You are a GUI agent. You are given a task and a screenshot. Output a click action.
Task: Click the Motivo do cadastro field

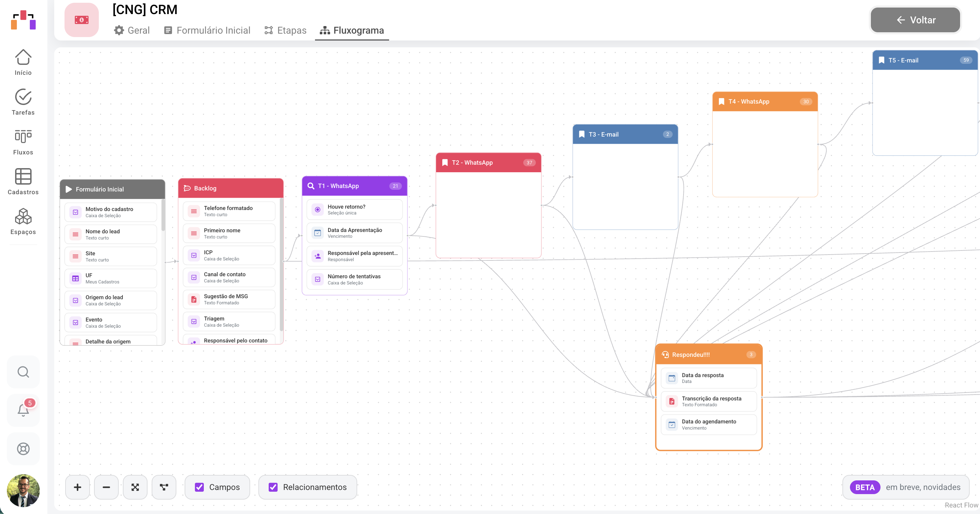(x=111, y=212)
